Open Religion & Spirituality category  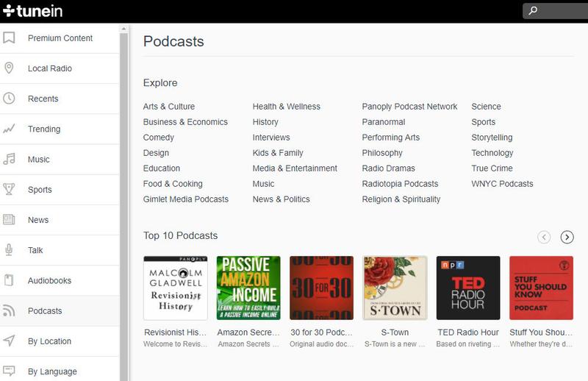(x=401, y=199)
